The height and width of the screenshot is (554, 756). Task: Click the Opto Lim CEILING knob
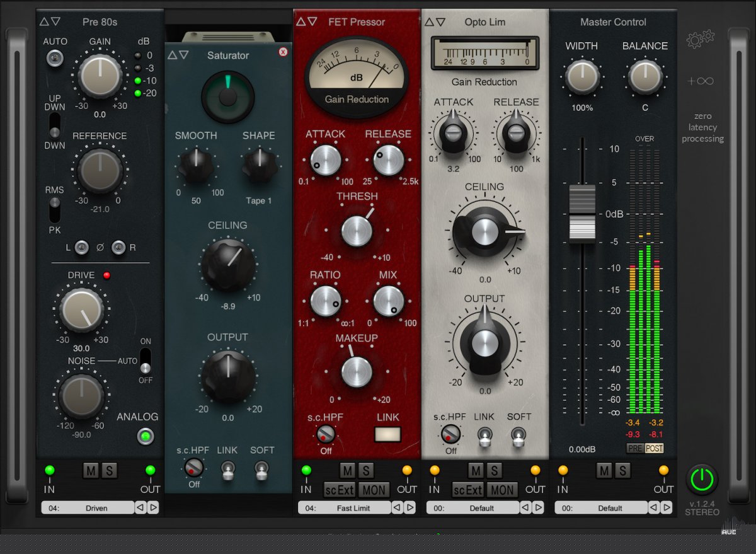click(484, 231)
